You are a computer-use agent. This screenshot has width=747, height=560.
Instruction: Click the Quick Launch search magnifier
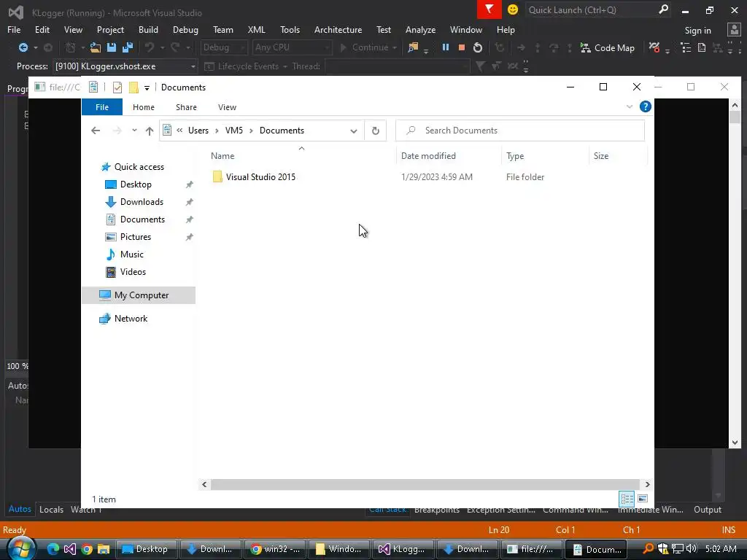pyautogui.click(x=663, y=9)
